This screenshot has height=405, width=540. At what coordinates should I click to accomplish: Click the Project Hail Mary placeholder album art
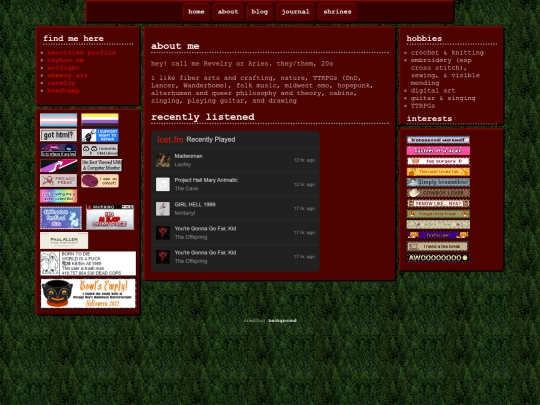(x=163, y=184)
